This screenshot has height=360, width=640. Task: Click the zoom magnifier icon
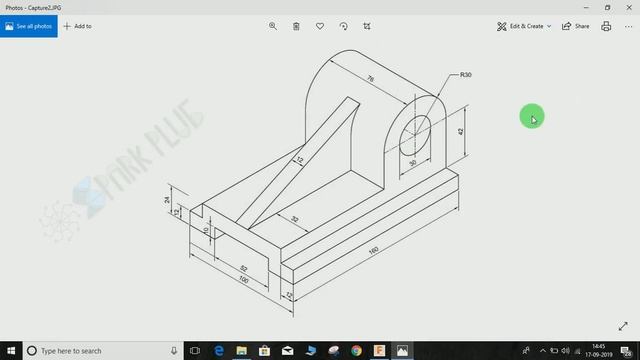273,26
